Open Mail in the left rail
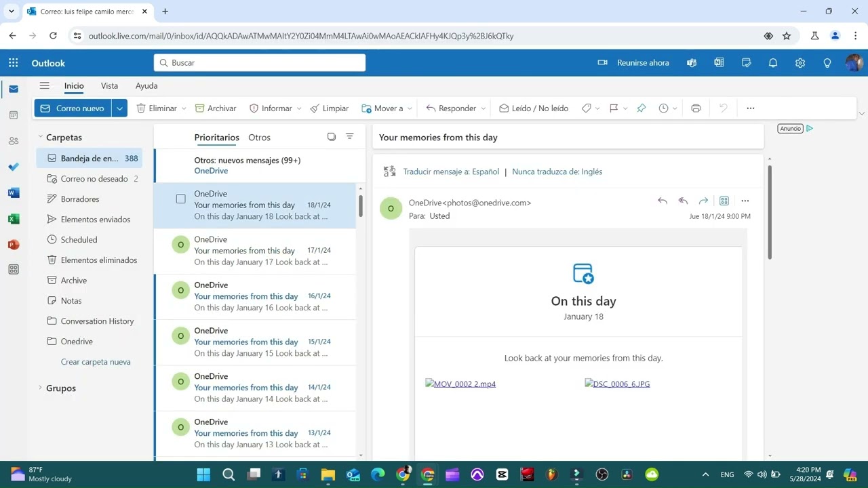 tap(13, 89)
